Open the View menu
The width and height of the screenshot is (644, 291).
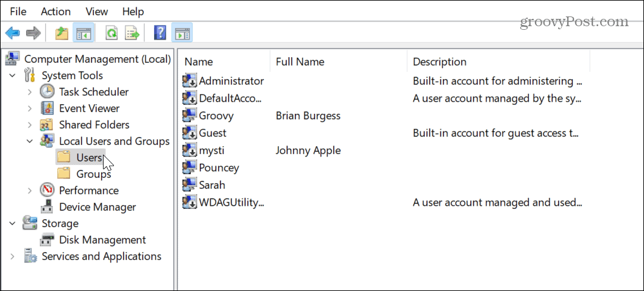(97, 12)
